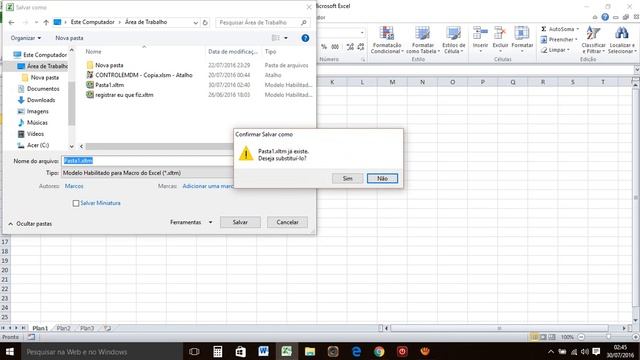The image size is (640, 360).
Task: Apply thousands separator (000) format
Action: pos(335,47)
